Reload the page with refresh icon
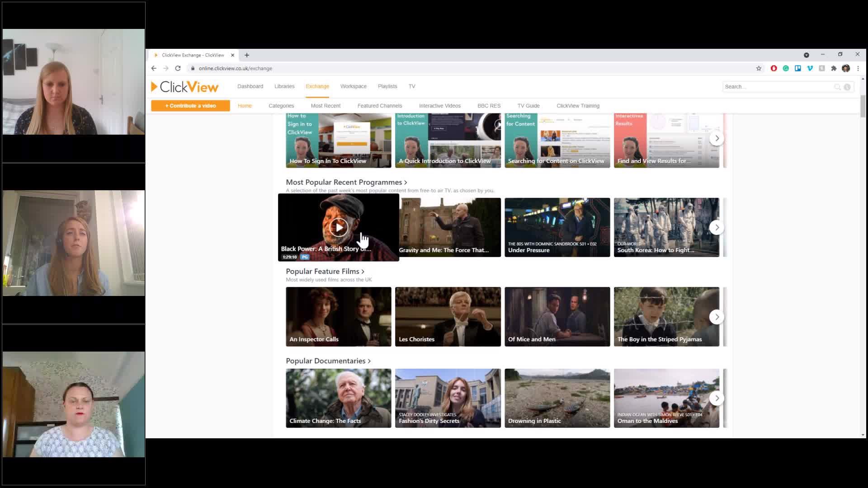This screenshot has height=488, width=868. point(178,68)
